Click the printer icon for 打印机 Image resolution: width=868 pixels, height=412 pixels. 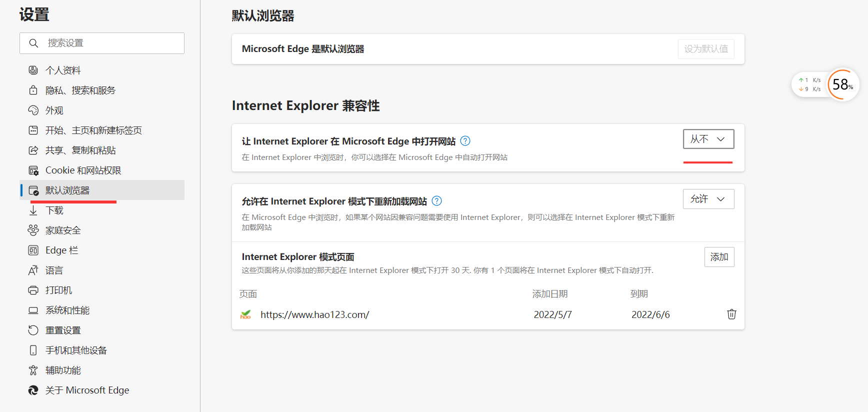click(x=33, y=290)
